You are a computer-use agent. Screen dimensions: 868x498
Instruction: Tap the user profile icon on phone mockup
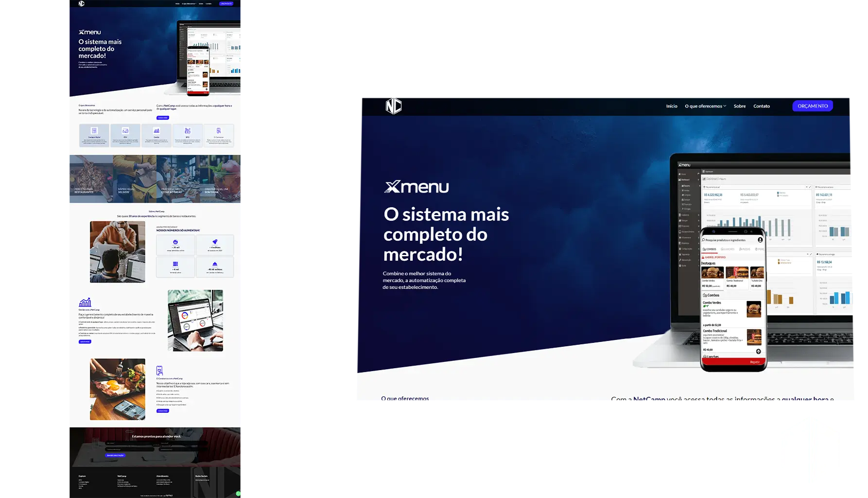760,240
